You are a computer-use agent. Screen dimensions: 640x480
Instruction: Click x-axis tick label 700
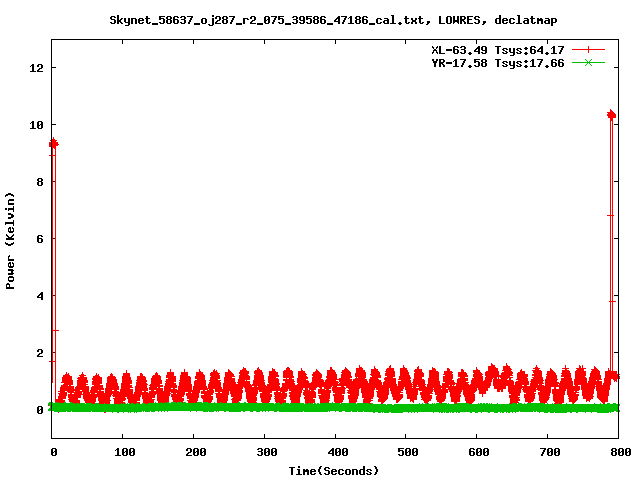549,452
